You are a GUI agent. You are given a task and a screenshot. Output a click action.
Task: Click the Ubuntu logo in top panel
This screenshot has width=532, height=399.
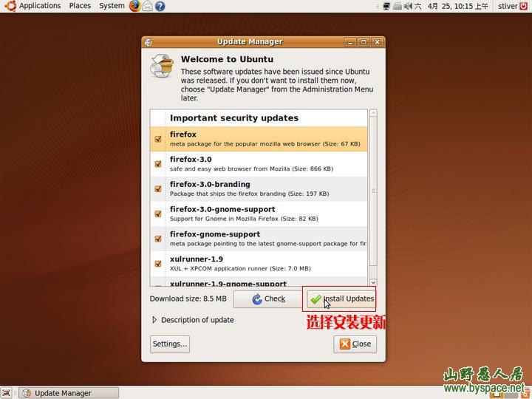click(x=10, y=6)
